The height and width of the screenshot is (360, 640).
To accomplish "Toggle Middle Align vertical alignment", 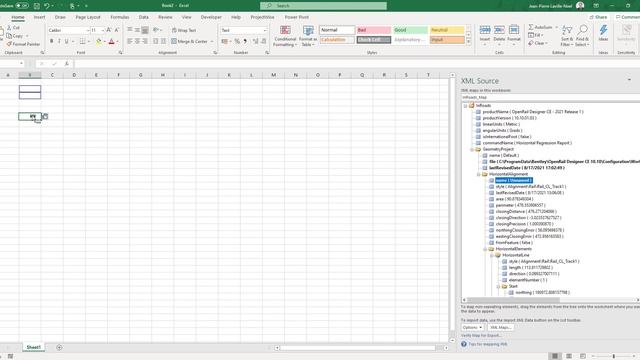I will (x=137, y=30).
